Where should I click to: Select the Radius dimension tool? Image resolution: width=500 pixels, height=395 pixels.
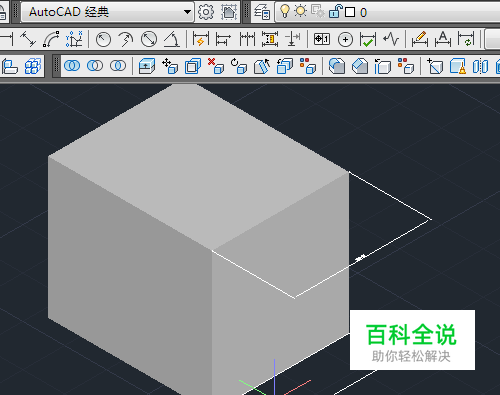point(103,40)
